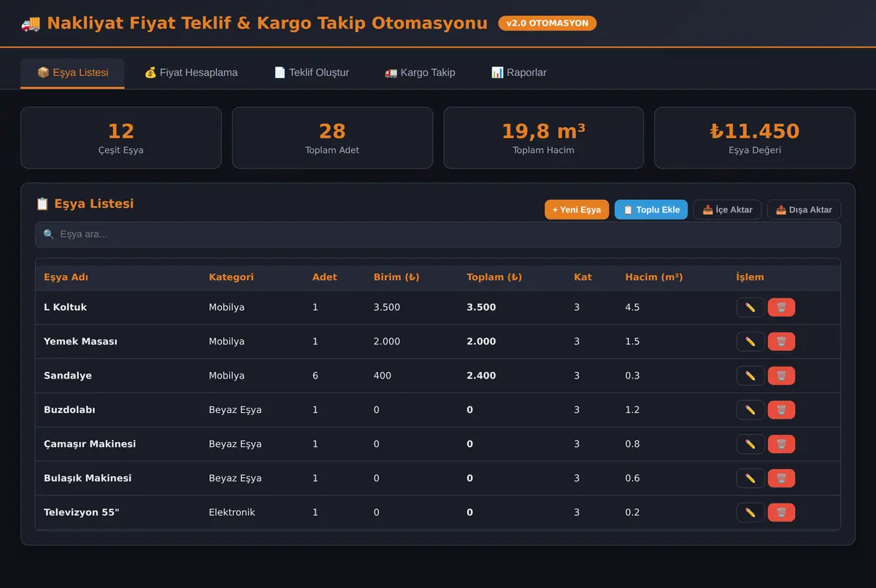Click the Toplam Adet stat card

[x=332, y=138]
